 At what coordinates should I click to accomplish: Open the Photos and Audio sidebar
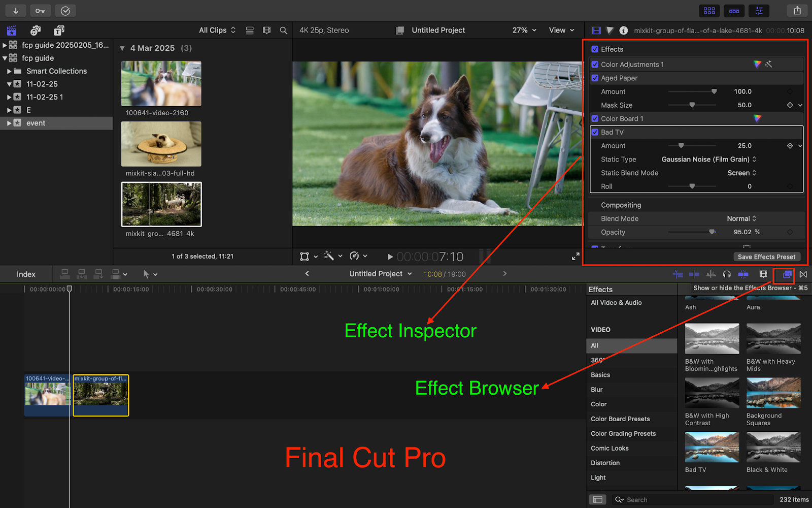point(35,30)
